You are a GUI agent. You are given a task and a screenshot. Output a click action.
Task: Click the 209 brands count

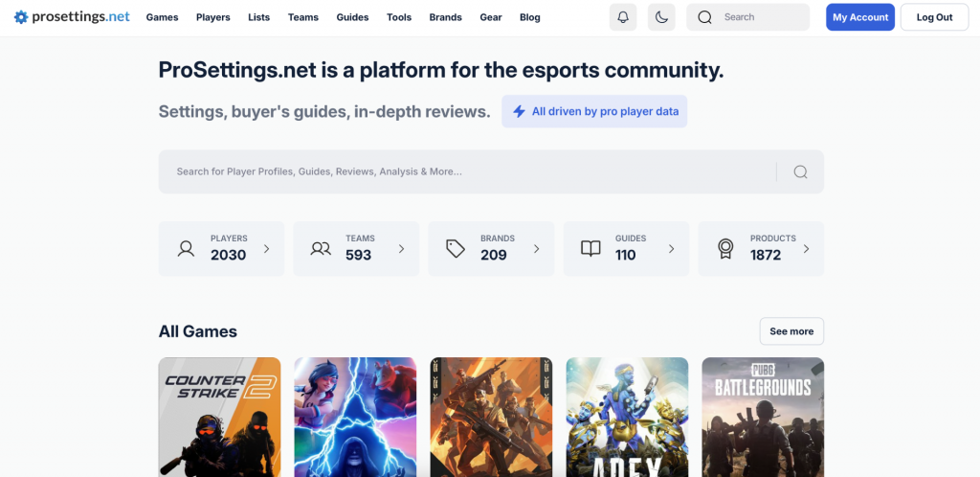[493, 255]
